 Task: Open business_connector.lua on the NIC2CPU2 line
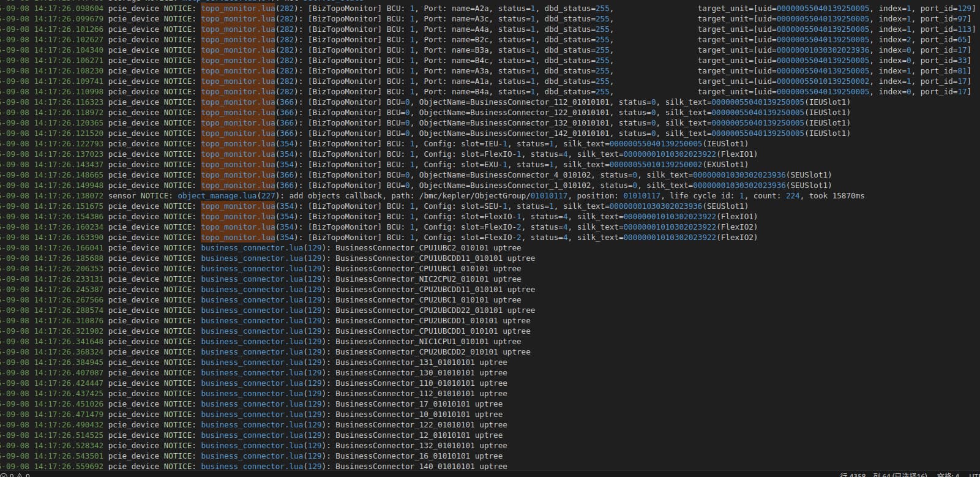pyautogui.click(x=252, y=279)
